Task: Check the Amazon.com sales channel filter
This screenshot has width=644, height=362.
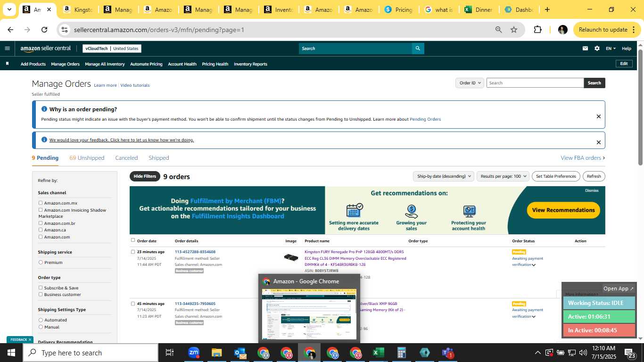Action: coord(41,237)
